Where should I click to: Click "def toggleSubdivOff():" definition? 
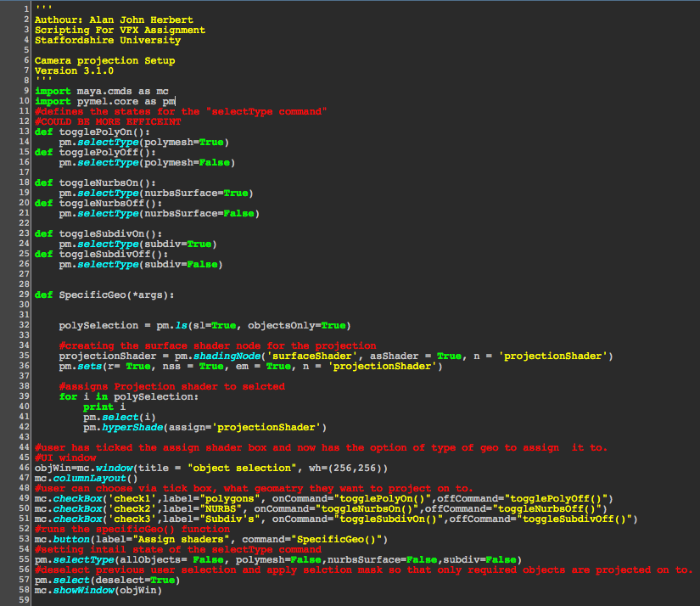point(102,254)
